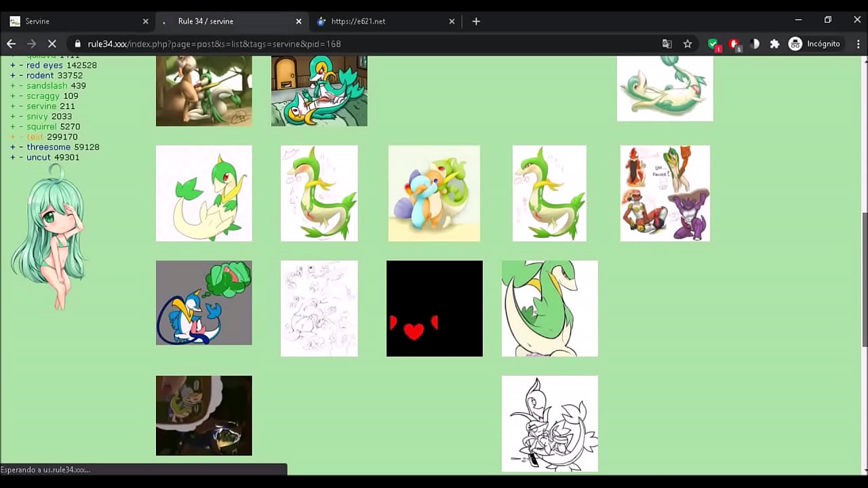Add rodent tag using its plus sign
This screenshot has width=868, height=488.
click(12, 76)
